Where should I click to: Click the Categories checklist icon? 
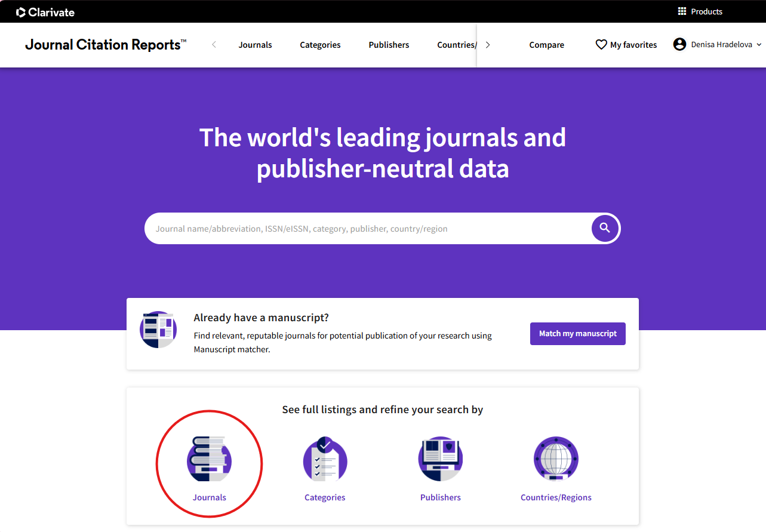point(325,459)
